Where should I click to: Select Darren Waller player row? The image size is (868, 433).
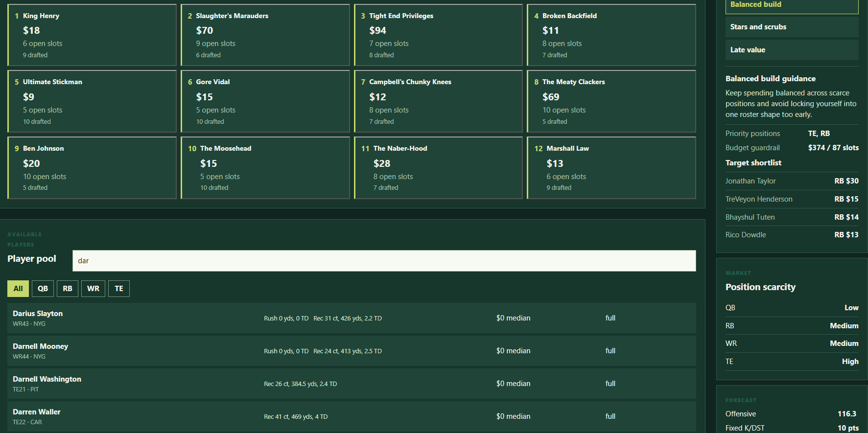[352, 416]
